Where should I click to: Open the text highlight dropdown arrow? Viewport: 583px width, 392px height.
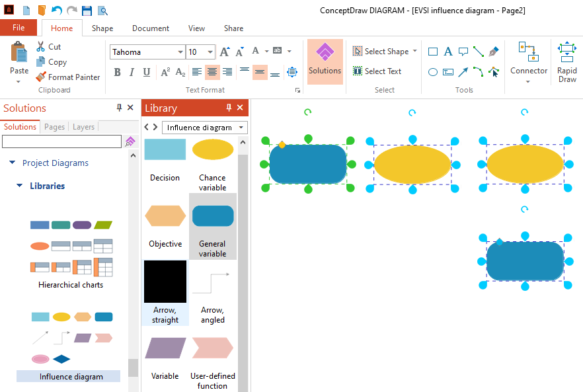[290, 51]
